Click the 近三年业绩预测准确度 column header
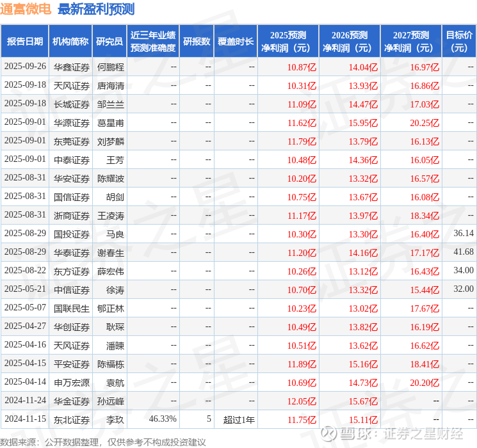 click(153, 42)
